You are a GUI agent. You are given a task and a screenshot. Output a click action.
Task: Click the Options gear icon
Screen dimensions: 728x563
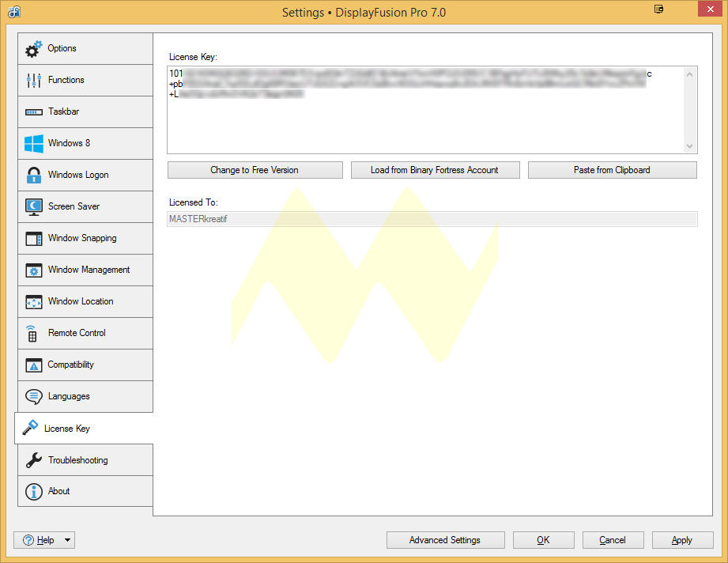(33, 49)
